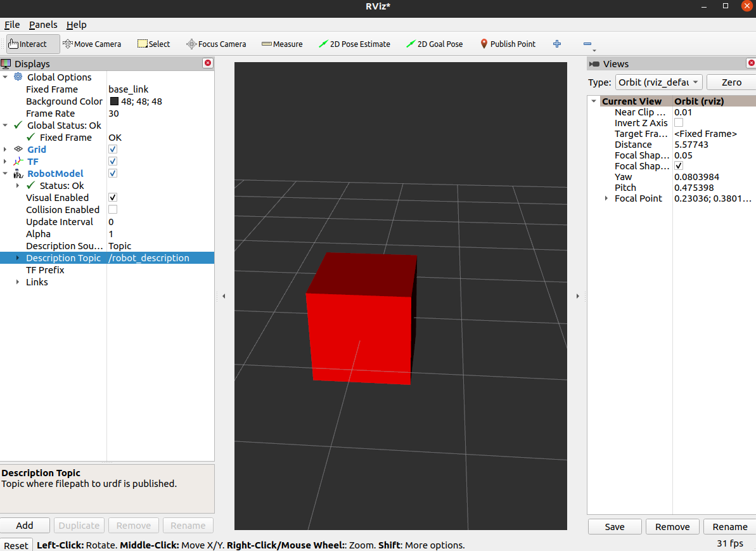756x551 pixels.
Task: Collapse the left panel with the arrow handle
Action: (x=224, y=296)
